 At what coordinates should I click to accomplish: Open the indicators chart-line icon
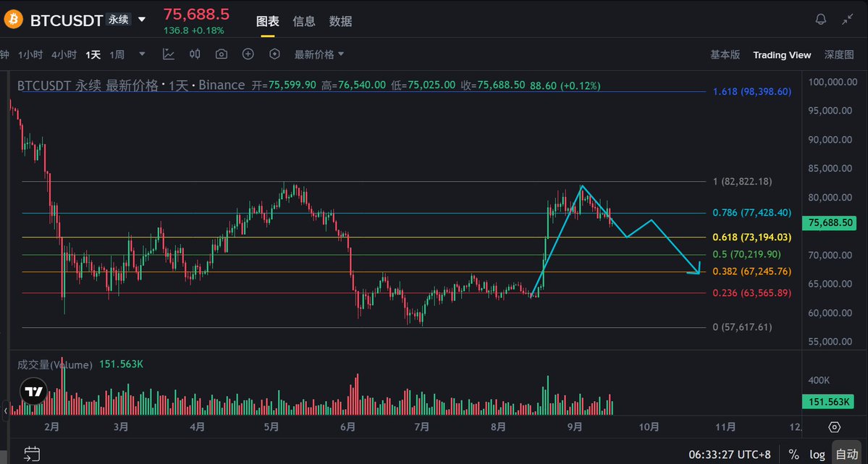(168, 54)
